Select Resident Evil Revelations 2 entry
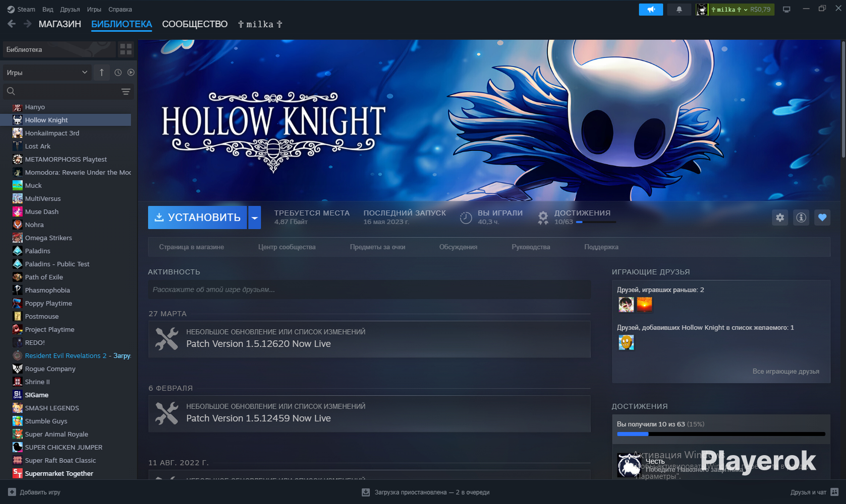Viewport: 846px width, 504px height. point(66,356)
